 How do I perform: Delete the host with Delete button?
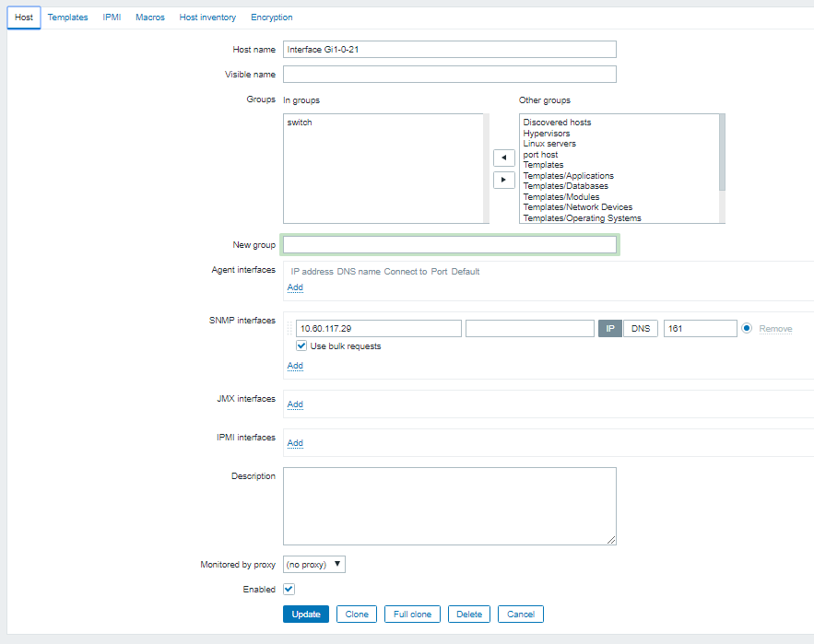click(469, 615)
